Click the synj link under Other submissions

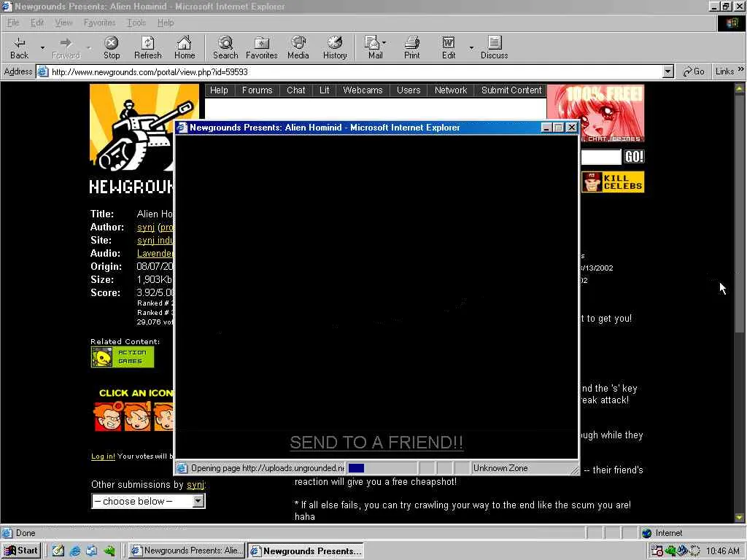pyautogui.click(x=196, y=485)
